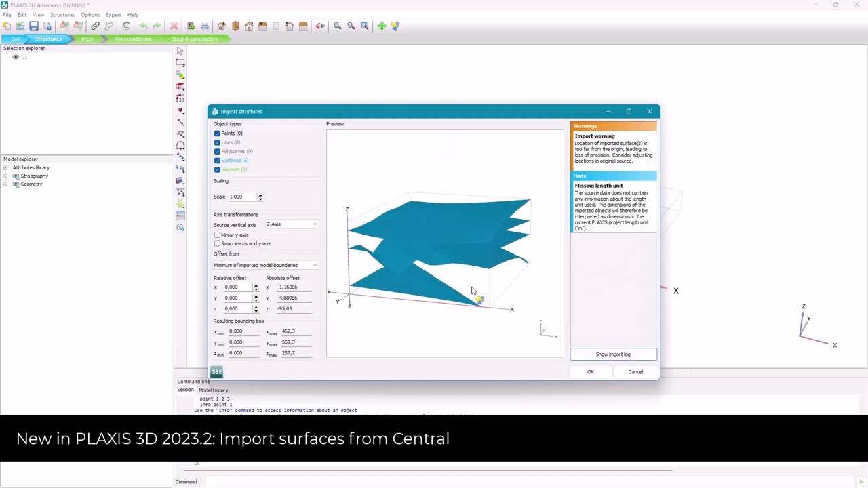The image size is (868, 488).
Task: Click the green Import structures arrow icon
Action: [x=180, y=203]
